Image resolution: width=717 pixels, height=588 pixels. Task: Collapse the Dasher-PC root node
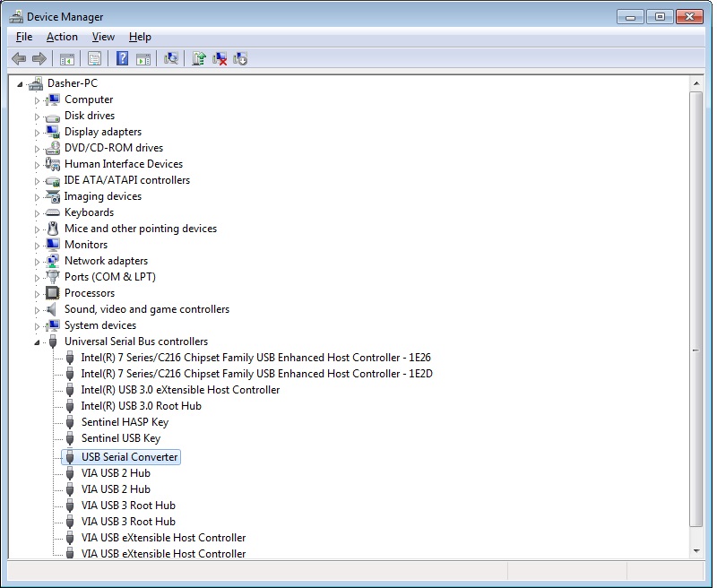(20, 84)
